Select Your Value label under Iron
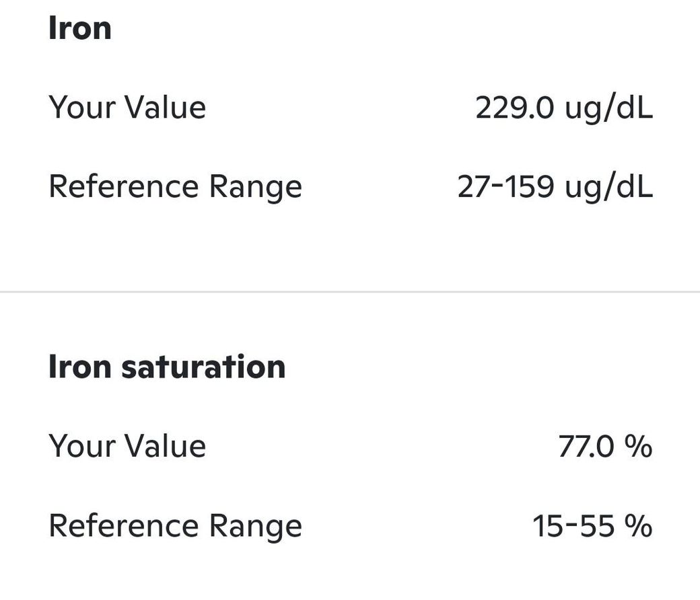This screenshot has width=700, height=600. [127, 108]
